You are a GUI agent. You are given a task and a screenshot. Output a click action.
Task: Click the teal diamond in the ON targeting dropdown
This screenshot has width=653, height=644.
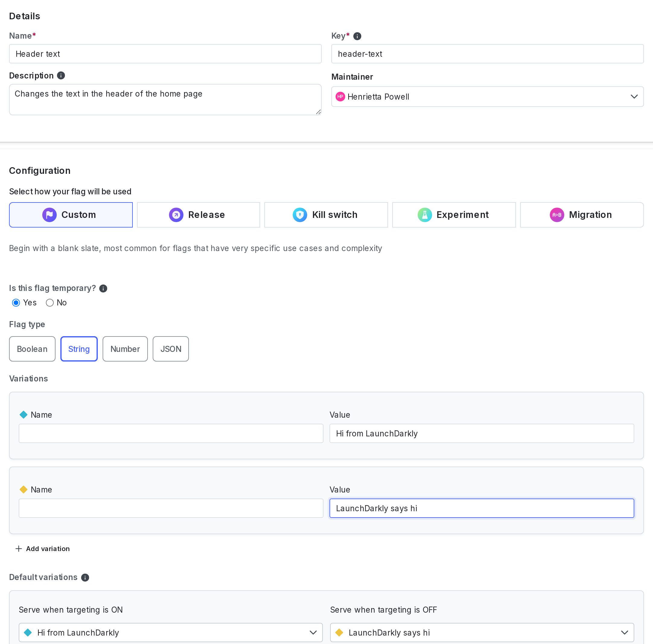pyautogui.click(x=28, y=633)
